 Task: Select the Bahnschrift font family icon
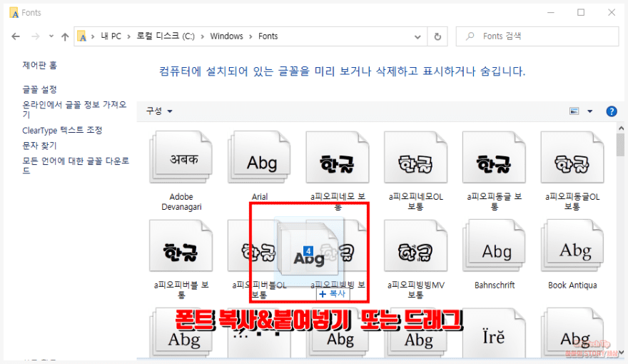494,246
